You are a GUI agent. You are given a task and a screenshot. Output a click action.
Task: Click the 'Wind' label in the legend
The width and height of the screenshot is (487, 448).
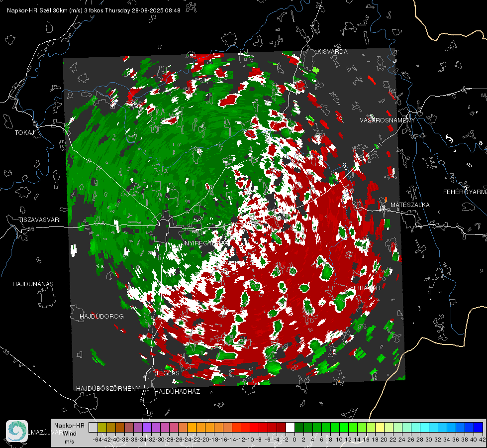[70, 433]
